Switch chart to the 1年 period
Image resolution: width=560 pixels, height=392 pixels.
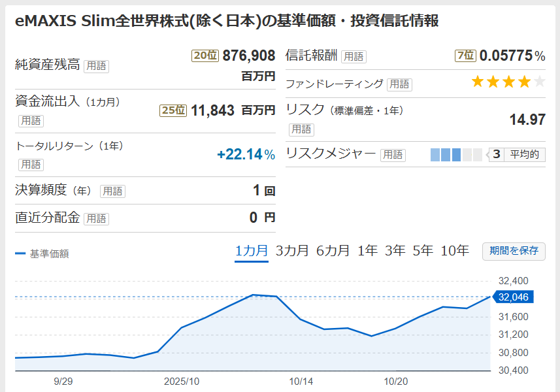point(367,251)
